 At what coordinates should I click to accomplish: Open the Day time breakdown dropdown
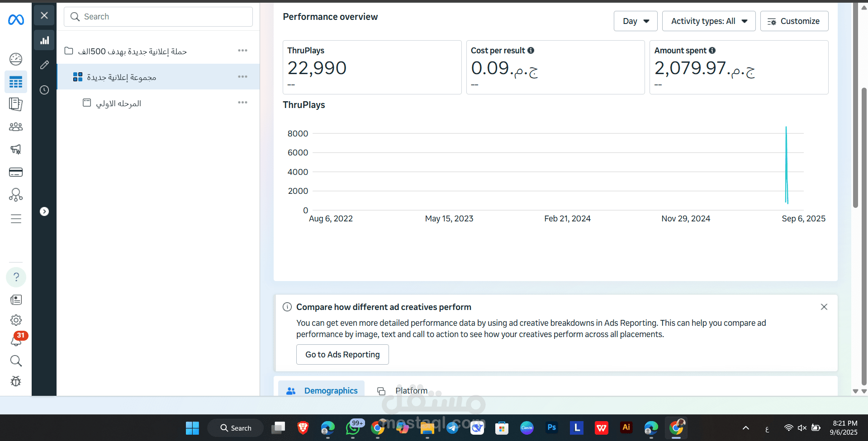635,21
